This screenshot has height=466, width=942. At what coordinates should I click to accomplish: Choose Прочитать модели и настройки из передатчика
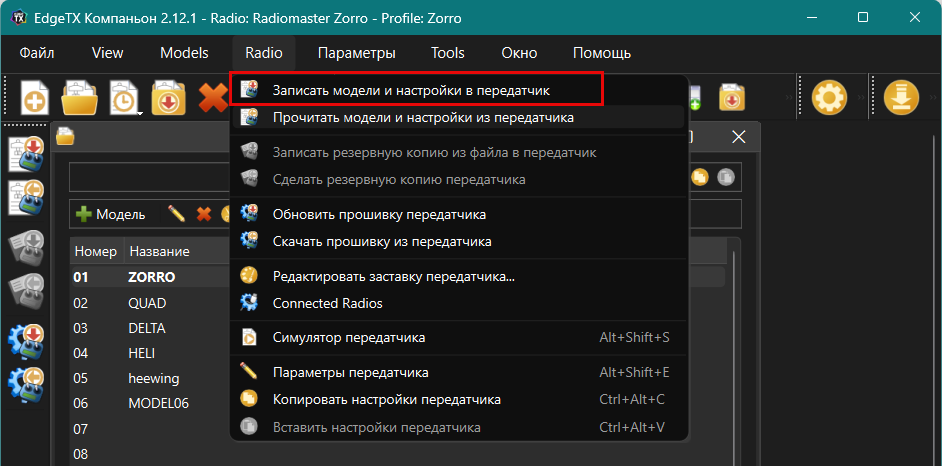[460, 117]
